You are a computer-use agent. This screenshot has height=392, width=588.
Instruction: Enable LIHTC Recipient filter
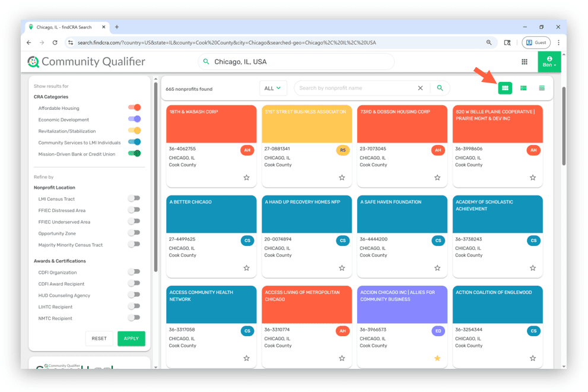(x=134, y=306)
